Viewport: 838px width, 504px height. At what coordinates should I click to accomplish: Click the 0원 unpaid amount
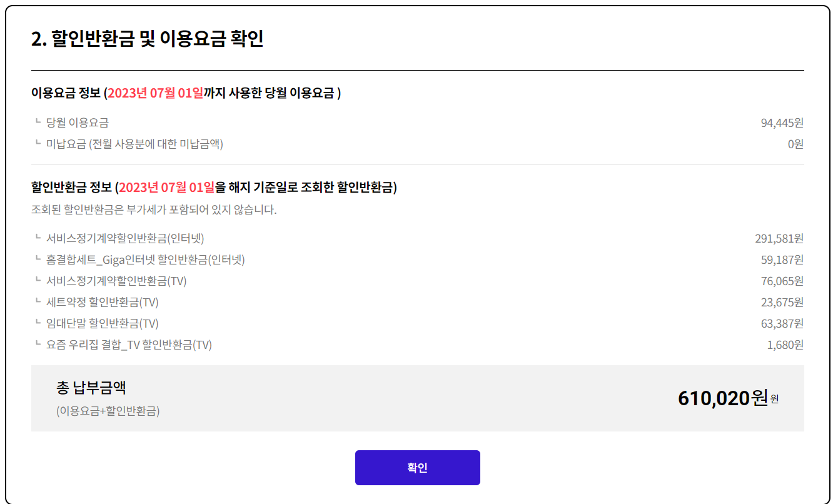tap(795, 144)
